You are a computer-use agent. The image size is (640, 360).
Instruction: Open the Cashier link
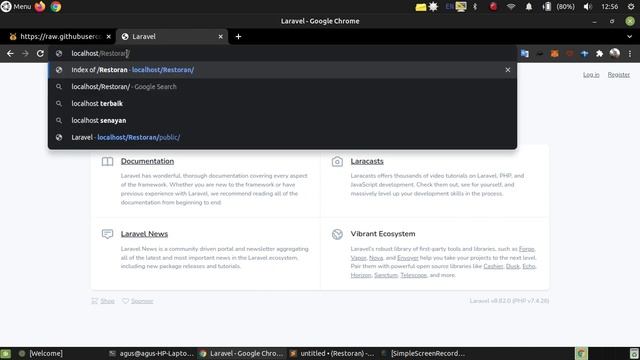pyautogui.click(x=493, y=267)
